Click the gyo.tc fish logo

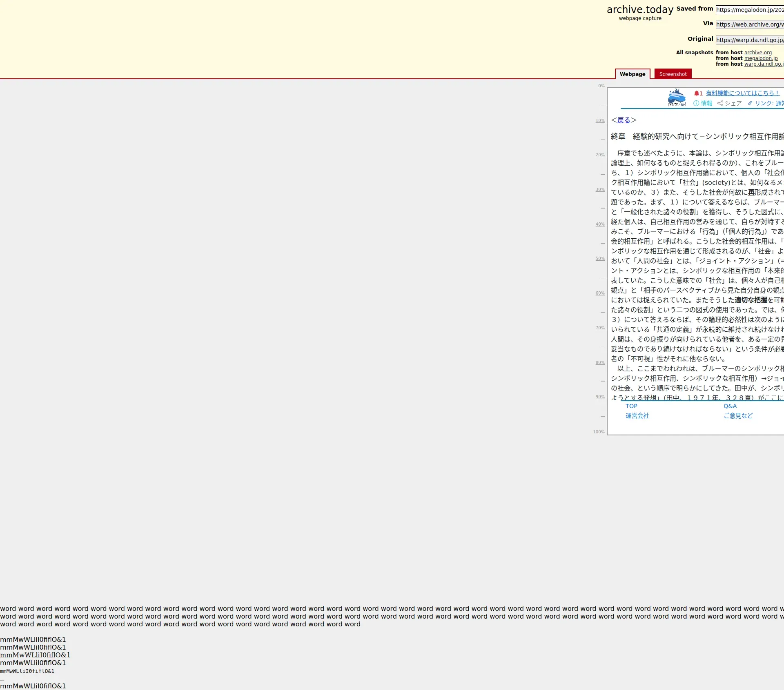pyautogui.click(x=677, y=98)
